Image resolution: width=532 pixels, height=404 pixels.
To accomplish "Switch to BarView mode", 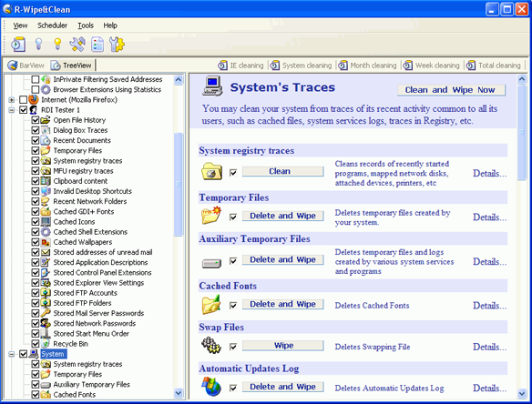I will (x=26, y=66).
